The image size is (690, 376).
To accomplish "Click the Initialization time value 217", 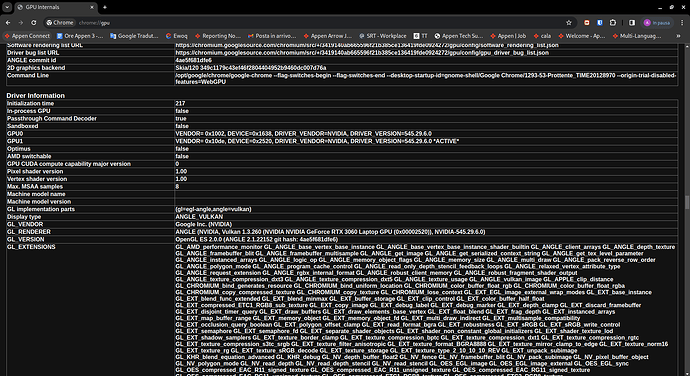I will point(180,103).
